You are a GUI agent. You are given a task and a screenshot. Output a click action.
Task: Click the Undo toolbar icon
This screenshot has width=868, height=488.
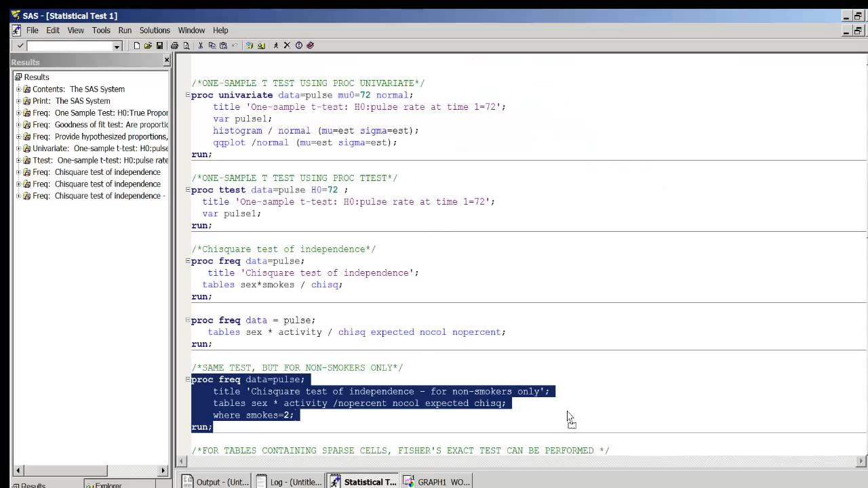(x=235, y=45)
